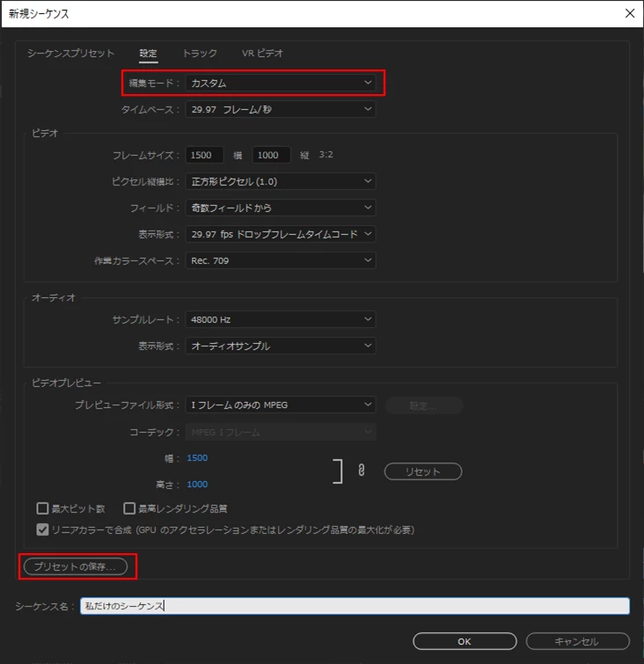644x664 pixels.
Task: Enable the 最大ビット数 checkbox
Action: [x=42, y=508]
